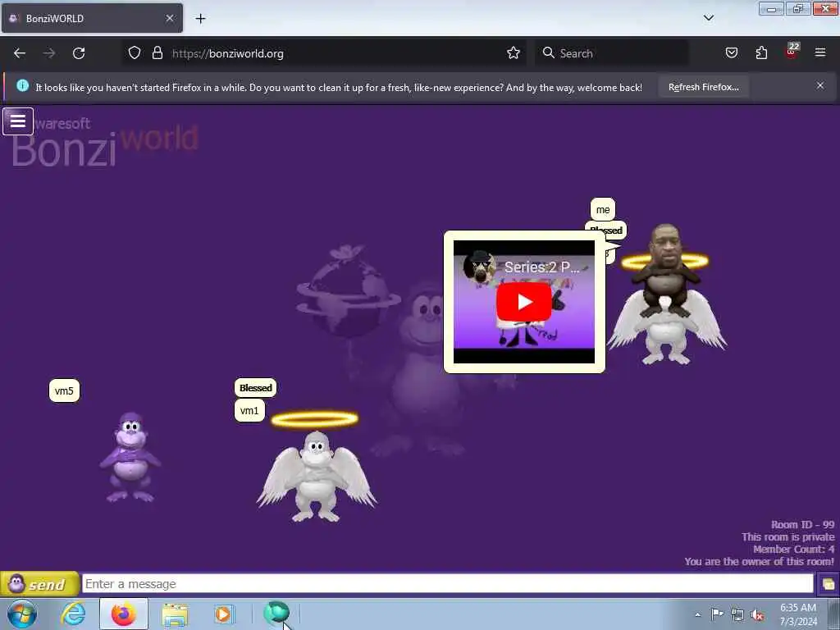
Task: Go back with the browser back arrow
Action: [20, 53]
